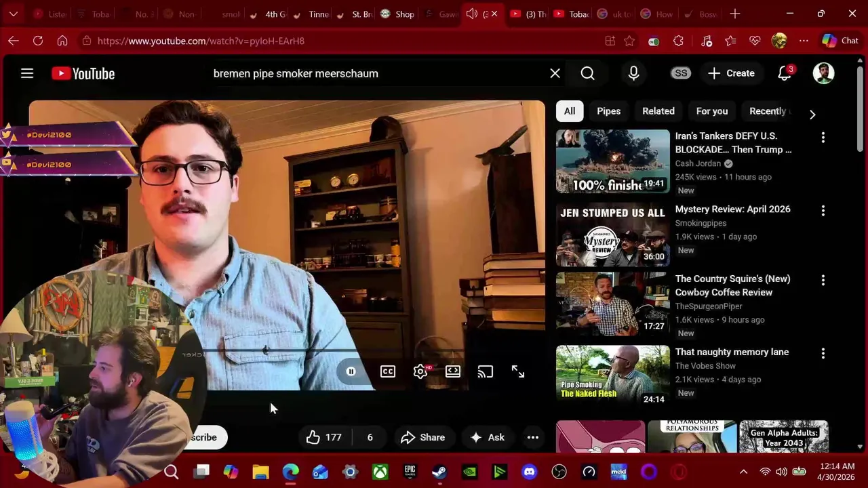
Task: Open the volume control in tray
Action: tap(781, 472)
